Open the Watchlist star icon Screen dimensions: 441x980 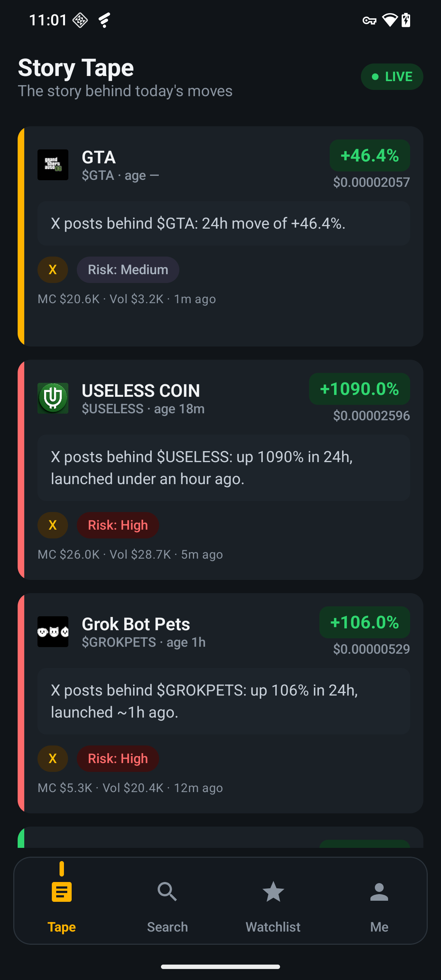[273, 891]
